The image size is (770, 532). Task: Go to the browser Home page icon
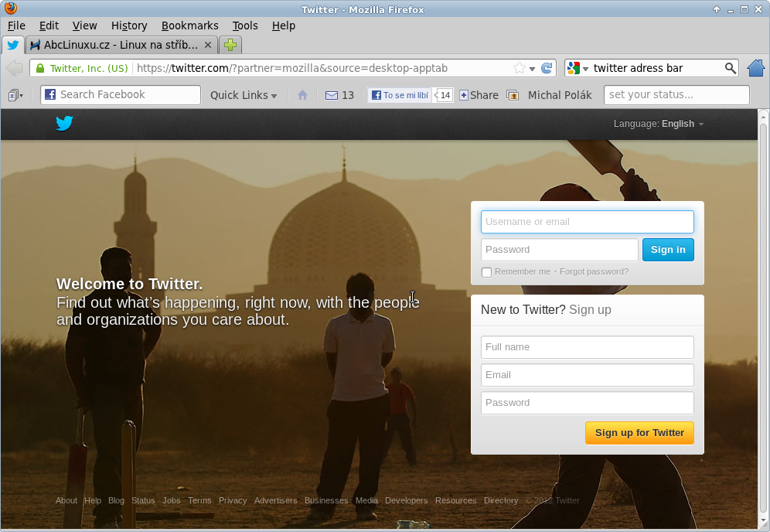(x=756, y=68)
